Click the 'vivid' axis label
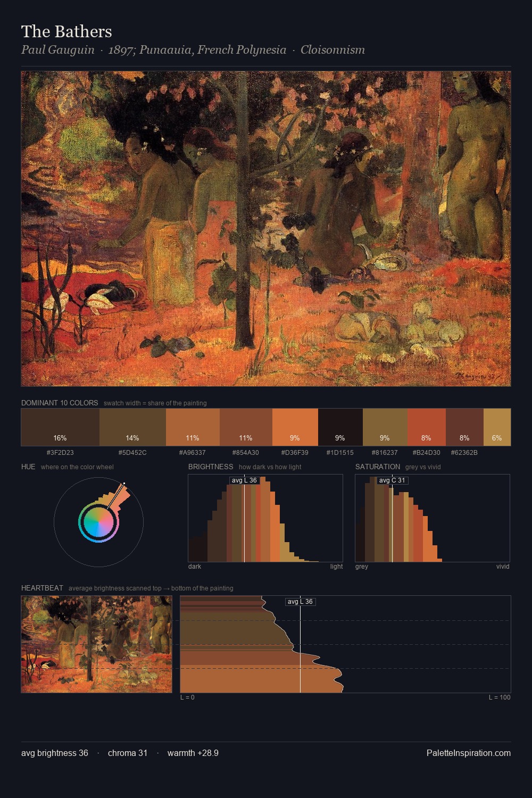 tap(503, 567)
